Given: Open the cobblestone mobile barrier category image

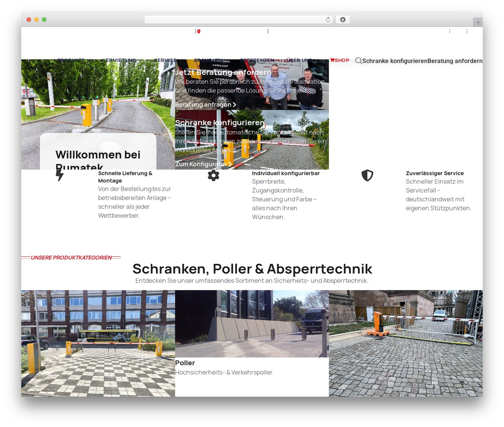Looking at the screenshot, I should (406, 343).
